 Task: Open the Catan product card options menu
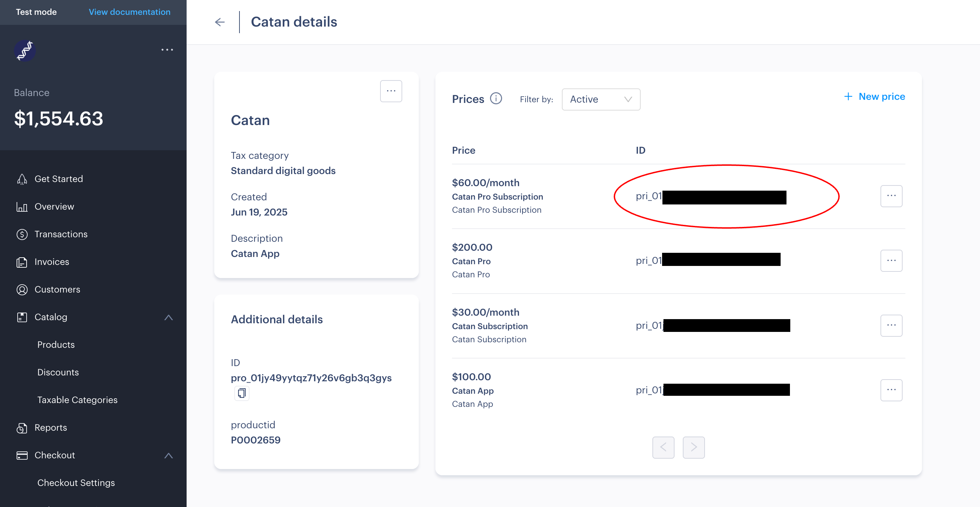coord(391,91)
